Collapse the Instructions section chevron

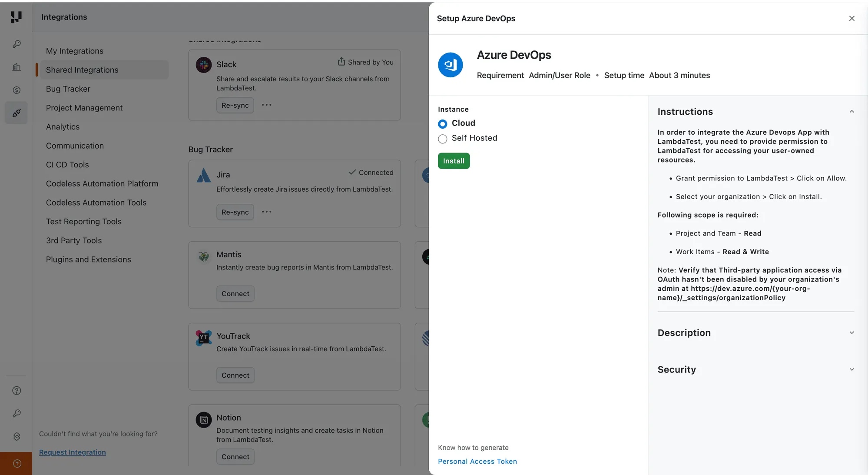point(851,112)
